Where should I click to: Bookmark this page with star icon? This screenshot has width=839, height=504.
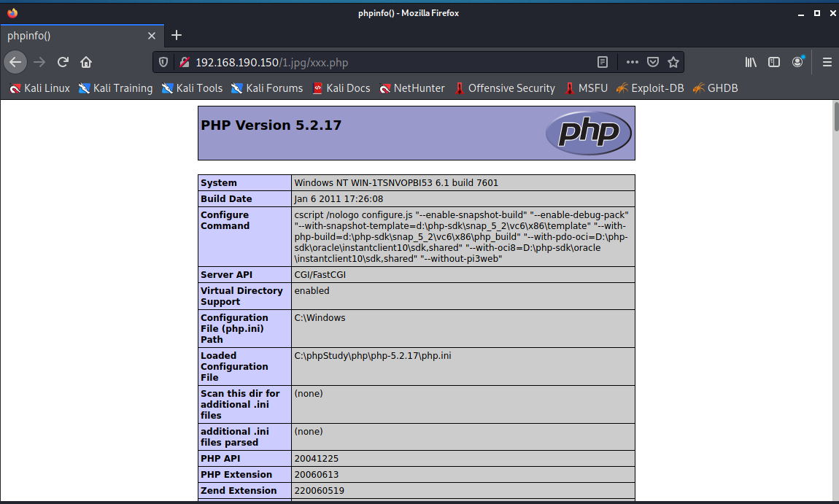[x=673, y=62]
